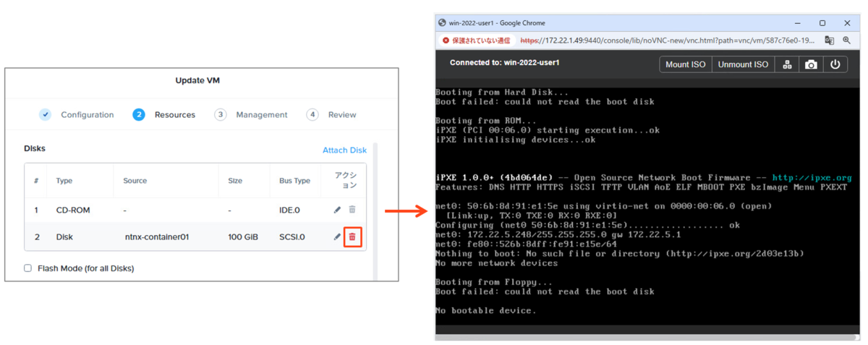Click the 100 GiB size cell
Viewport: 868px width, 345px height.
pos(243,237)
